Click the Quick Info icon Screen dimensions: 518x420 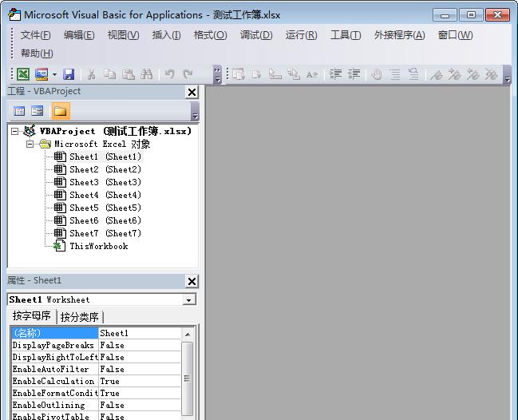[275, 74]
